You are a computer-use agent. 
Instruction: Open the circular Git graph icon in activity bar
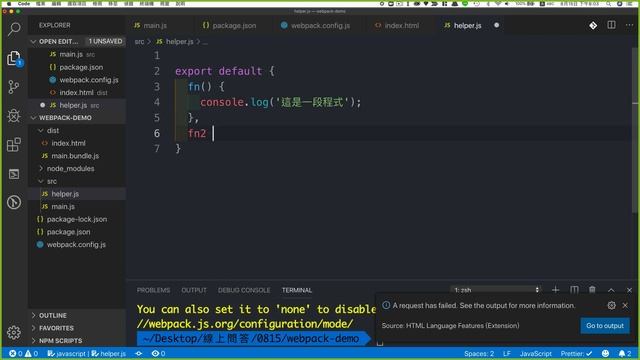point(14,202)
